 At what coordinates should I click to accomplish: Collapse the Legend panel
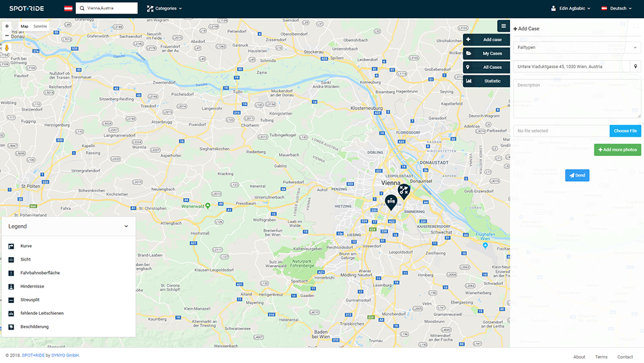[x=126, y=226]
